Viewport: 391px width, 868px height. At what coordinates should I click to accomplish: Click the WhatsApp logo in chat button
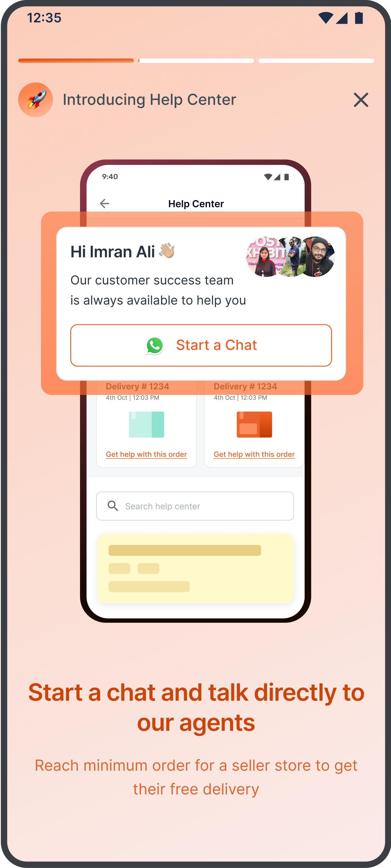[155, 346]
